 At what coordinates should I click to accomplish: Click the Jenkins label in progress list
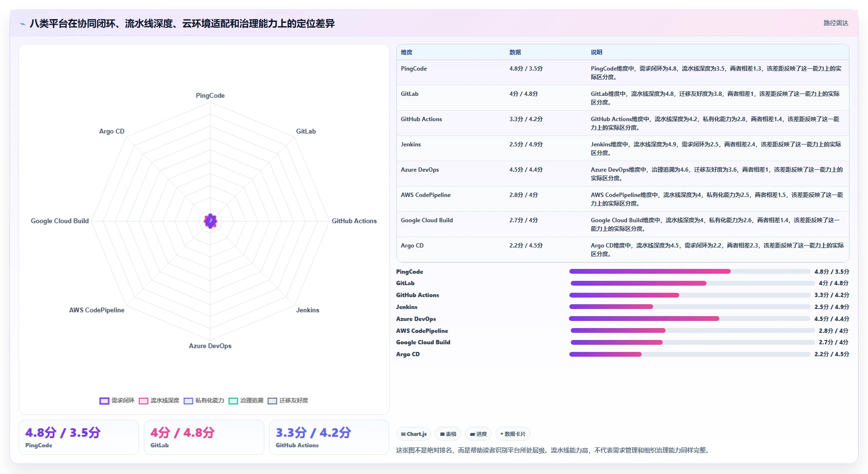tap(406, 307)
